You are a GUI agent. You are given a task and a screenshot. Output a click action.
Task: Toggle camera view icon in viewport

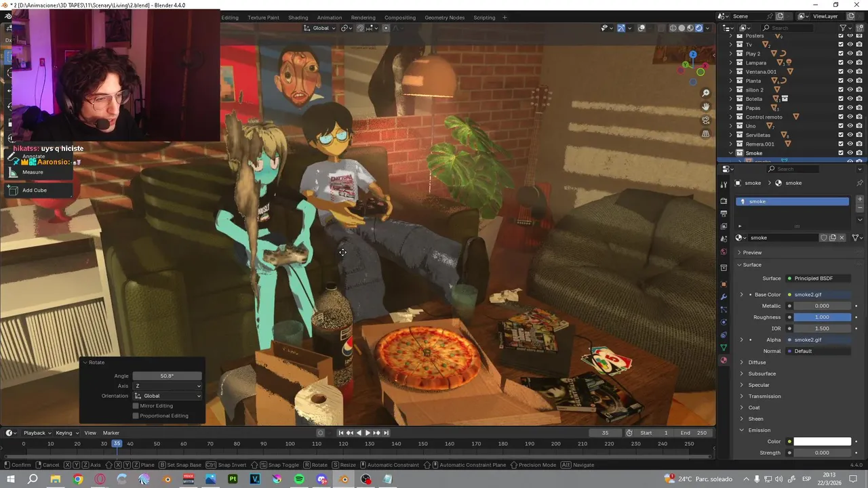point(706,120)
